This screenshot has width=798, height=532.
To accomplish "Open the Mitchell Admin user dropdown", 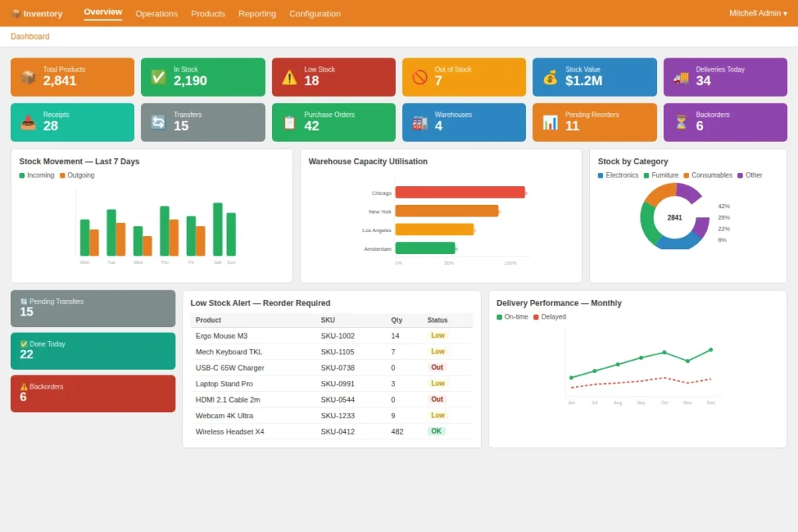I will click(757, 13).
